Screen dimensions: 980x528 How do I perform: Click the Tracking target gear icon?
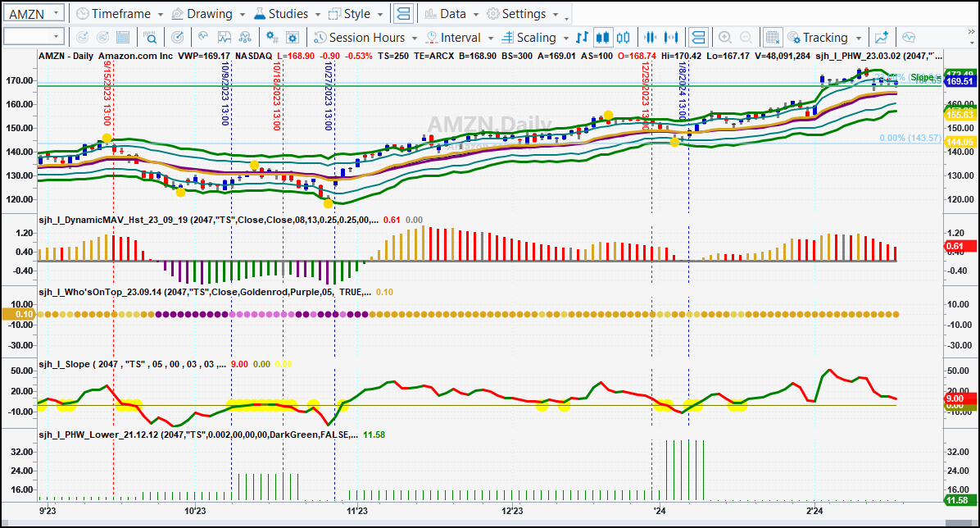click(794, 38)
